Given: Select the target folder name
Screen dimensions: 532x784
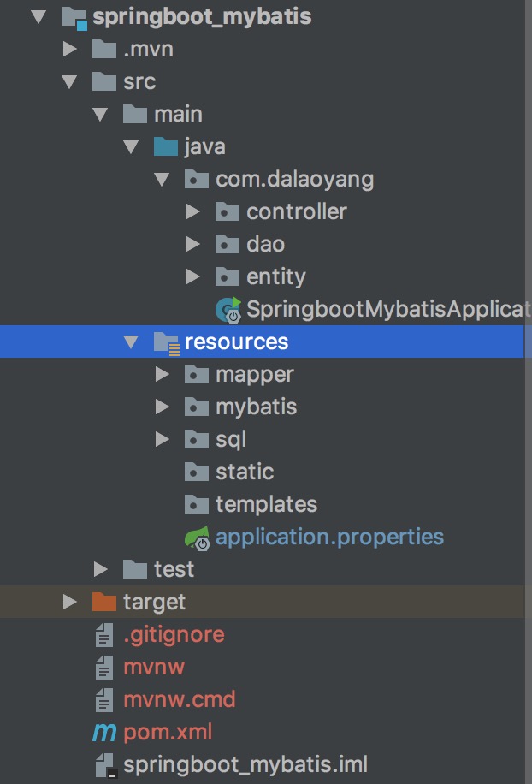Looking at the screenshot, I should [154, 603].
